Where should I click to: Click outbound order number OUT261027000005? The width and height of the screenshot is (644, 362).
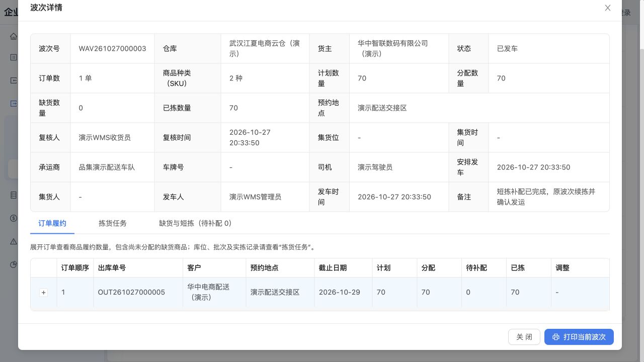(131, 292)
